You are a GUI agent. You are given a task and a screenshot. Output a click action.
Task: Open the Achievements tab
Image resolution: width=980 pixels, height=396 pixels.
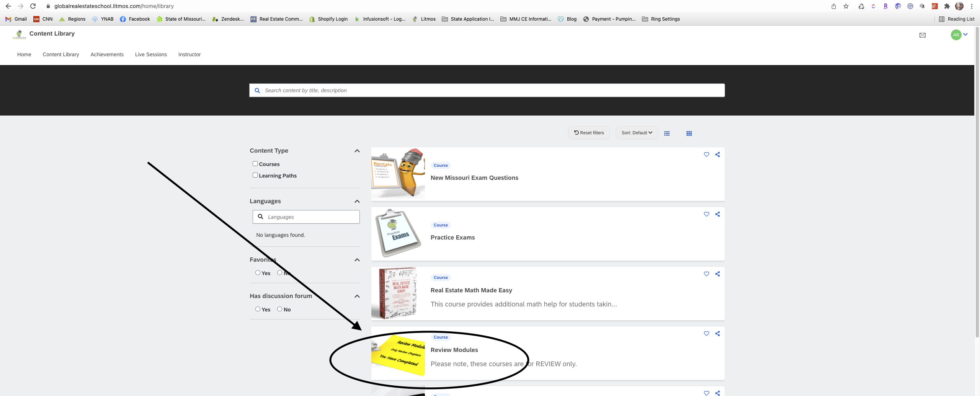click(x=107, y=54)
